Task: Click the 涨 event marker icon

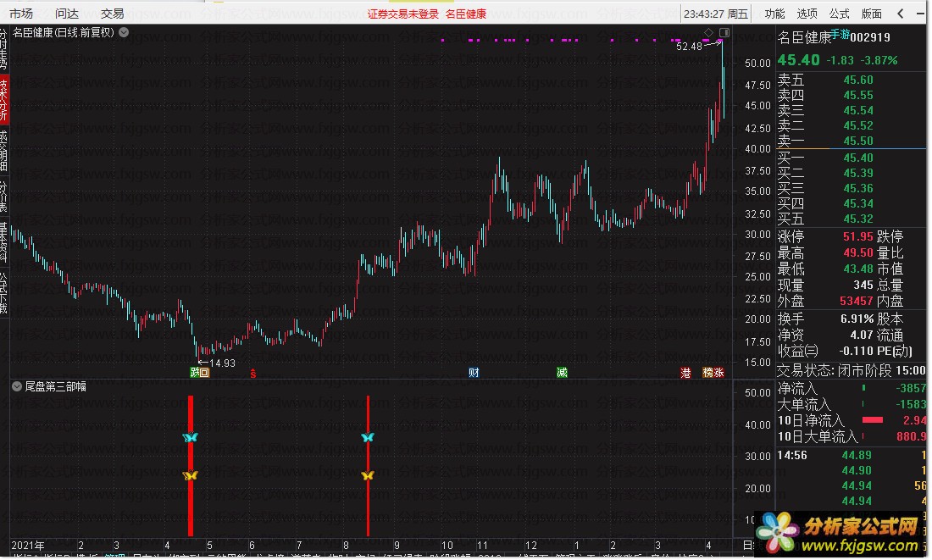Action: coord(718,373)
